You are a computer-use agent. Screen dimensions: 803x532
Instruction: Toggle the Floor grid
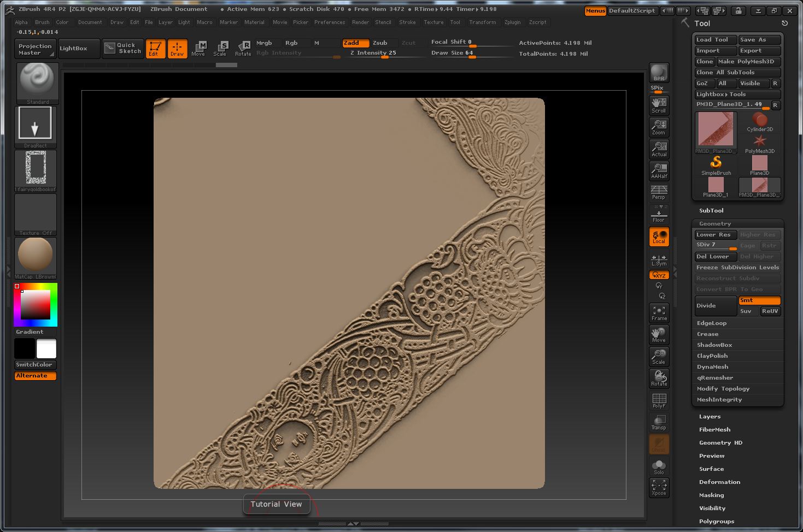click(x=659, y=215)
